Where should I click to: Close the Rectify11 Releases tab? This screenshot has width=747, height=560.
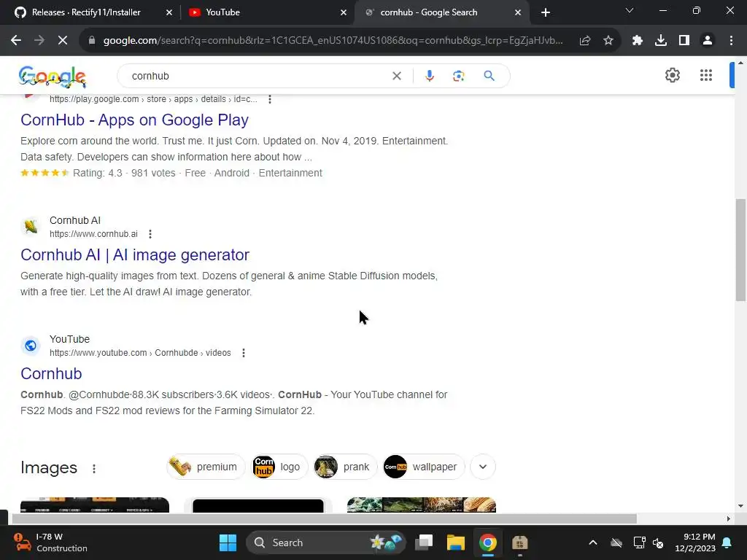[x=169, y=12]
